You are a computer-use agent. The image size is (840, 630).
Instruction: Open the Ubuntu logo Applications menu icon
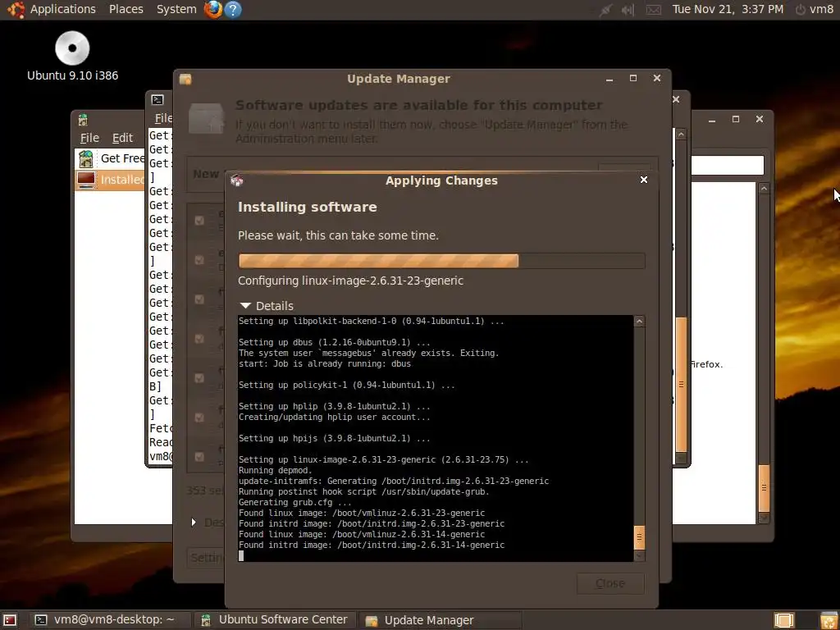click(15, 9)
